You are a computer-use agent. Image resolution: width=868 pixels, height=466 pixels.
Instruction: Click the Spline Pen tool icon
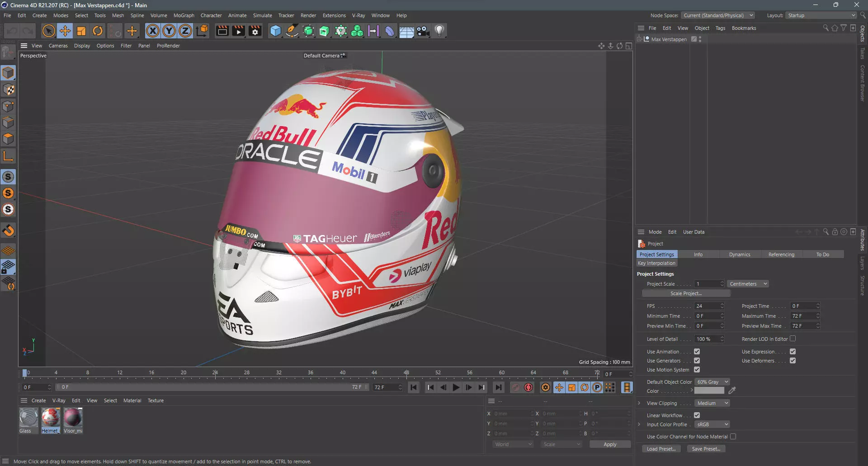click(x=292, y=31)
